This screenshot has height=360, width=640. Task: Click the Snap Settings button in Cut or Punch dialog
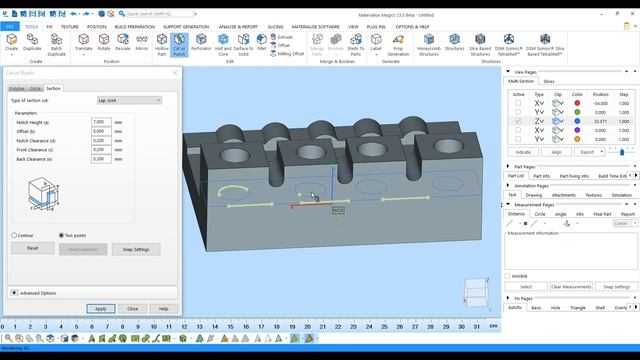[x=136, y=249]
